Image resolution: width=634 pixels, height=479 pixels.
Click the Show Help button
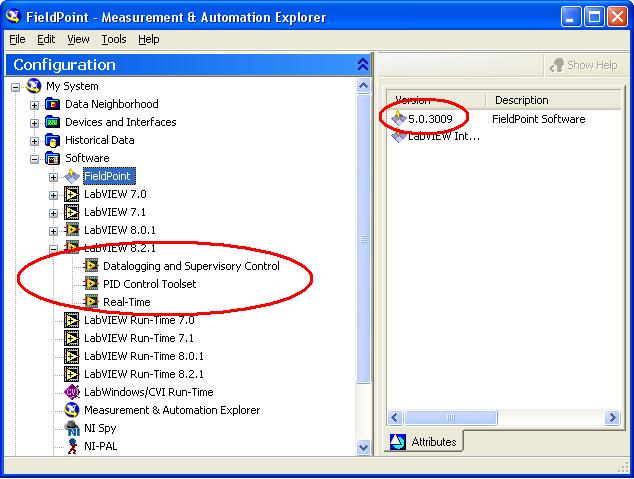tap(583, 65)
